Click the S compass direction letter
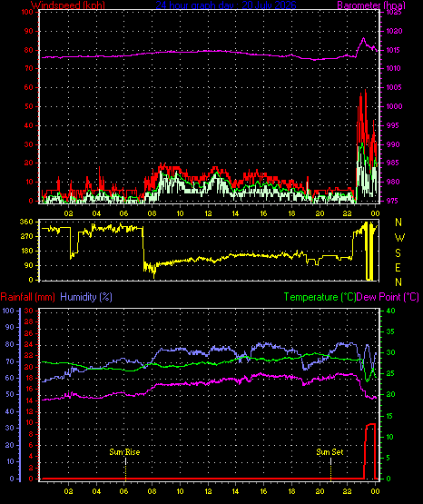This screenshot has height=504, width=423. 398,253
